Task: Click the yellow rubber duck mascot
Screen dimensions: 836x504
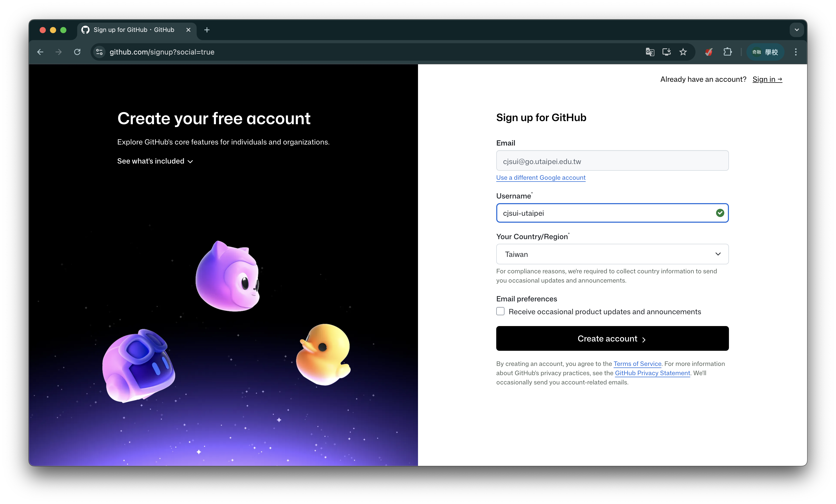Action: pyautogui.click(x=323, y=354)
